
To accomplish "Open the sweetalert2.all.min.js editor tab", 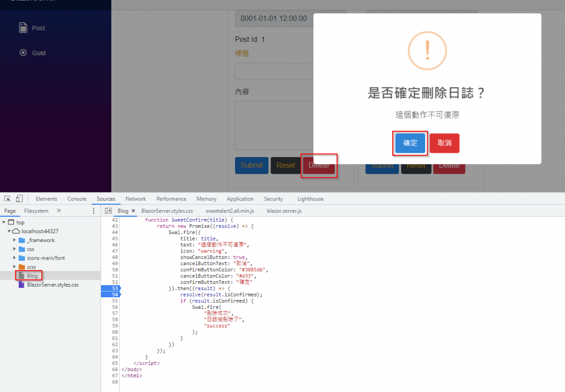I will click(230, 211).
